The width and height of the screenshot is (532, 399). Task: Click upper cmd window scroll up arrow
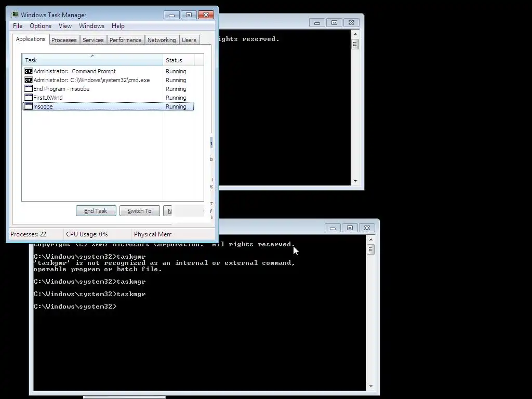click(355, 34)
